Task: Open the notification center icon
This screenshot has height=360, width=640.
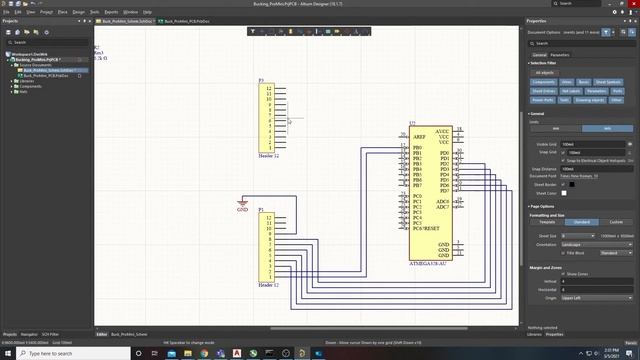Action: tap(629, 353)
